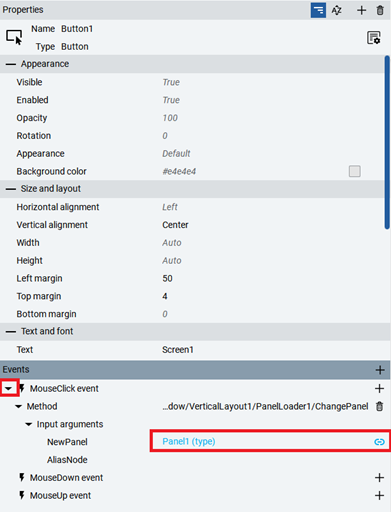Click the Opacity property label
This screenshot has height=512, width=391.
click(32, 118)
